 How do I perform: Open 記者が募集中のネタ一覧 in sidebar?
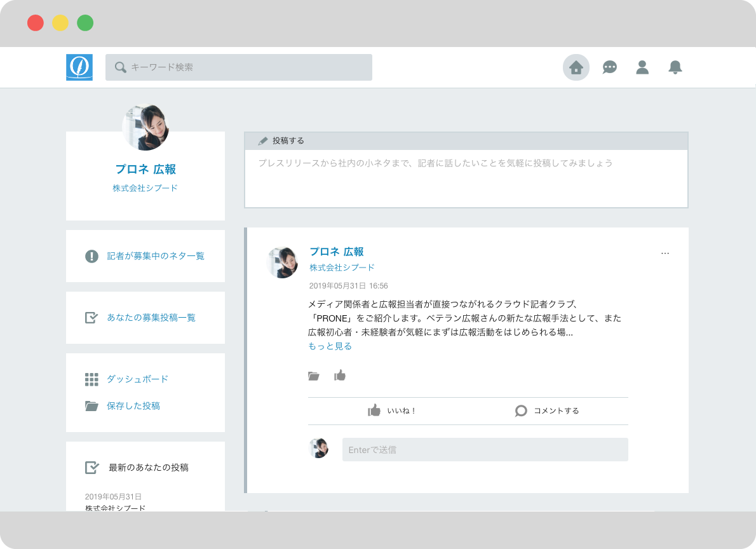(156, 256)
